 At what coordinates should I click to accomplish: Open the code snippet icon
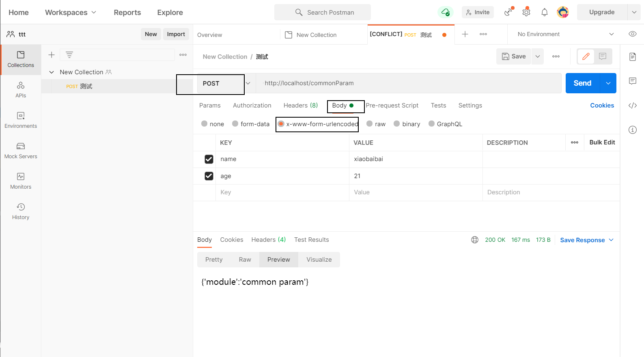click(633, 105)
